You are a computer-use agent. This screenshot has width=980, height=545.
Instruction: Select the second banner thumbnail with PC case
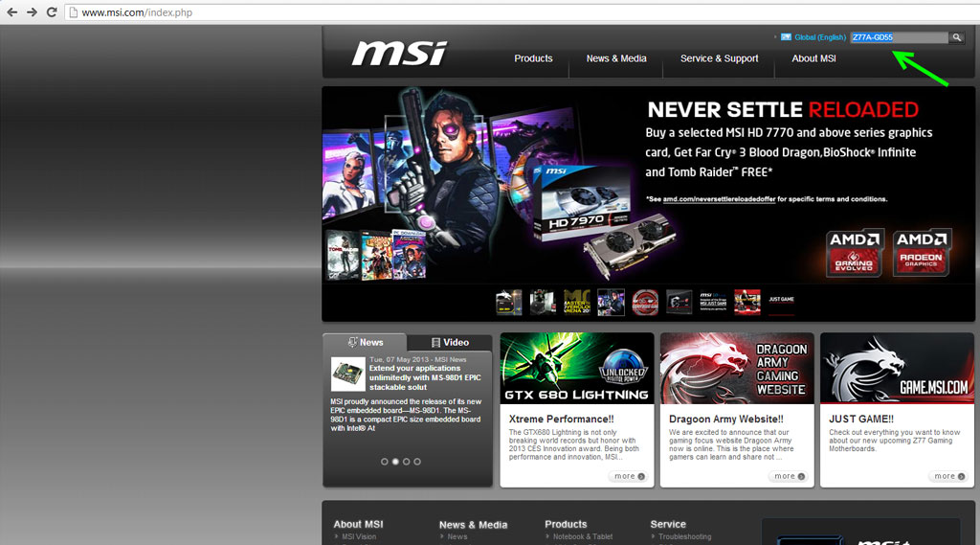(x=543, y=303)
